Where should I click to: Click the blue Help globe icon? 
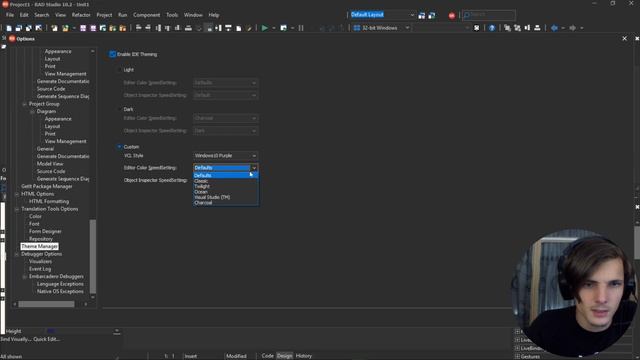[492, 28]
